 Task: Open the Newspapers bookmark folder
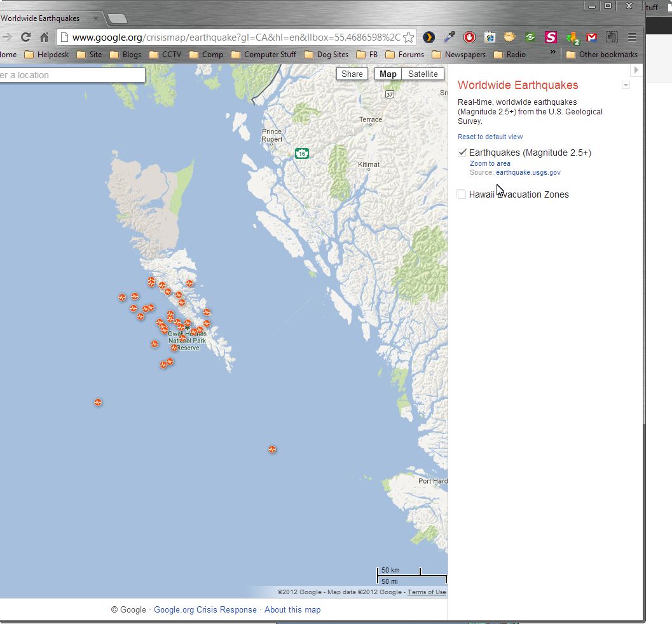click(x=460, y=55)
